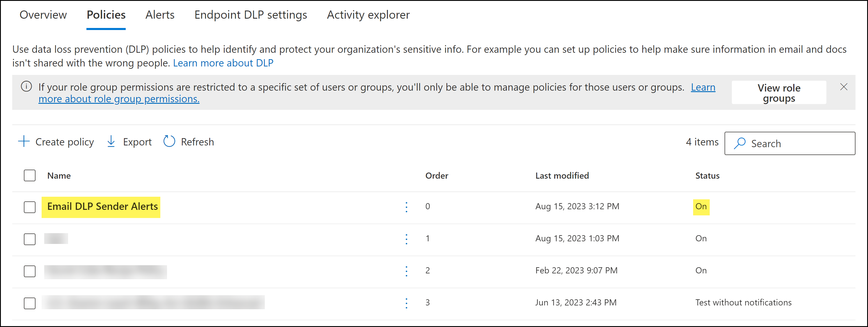Select checkbox for Test without notifications policy
Image resolution: width=868 pixels, height=327 pixels.
point(30,303)
